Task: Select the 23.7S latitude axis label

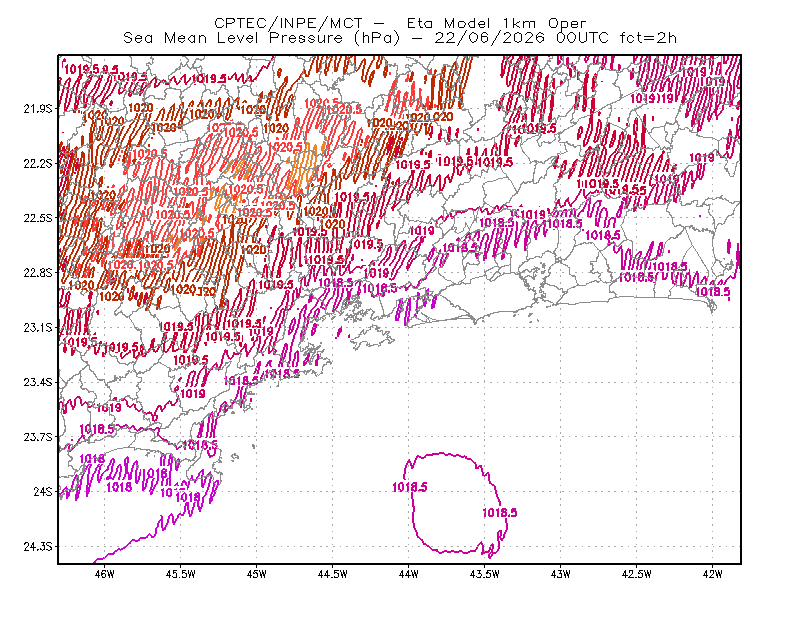Action: [38, 437]
